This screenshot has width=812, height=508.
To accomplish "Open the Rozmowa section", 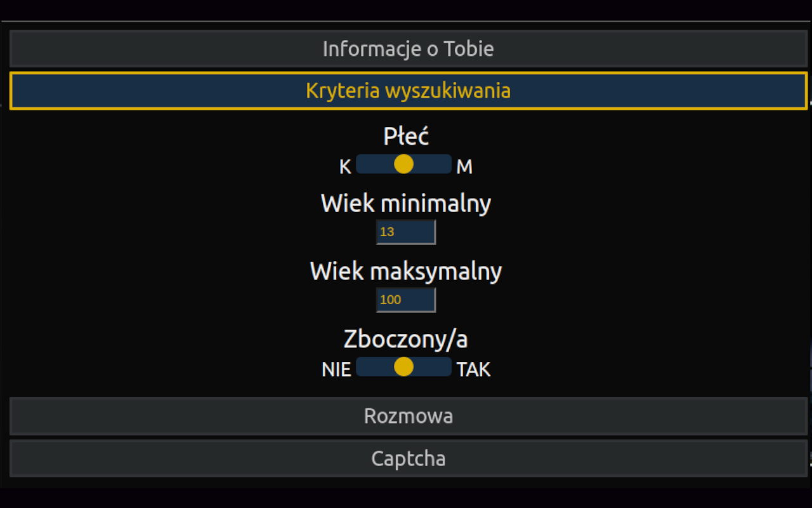I will (408, 416).
